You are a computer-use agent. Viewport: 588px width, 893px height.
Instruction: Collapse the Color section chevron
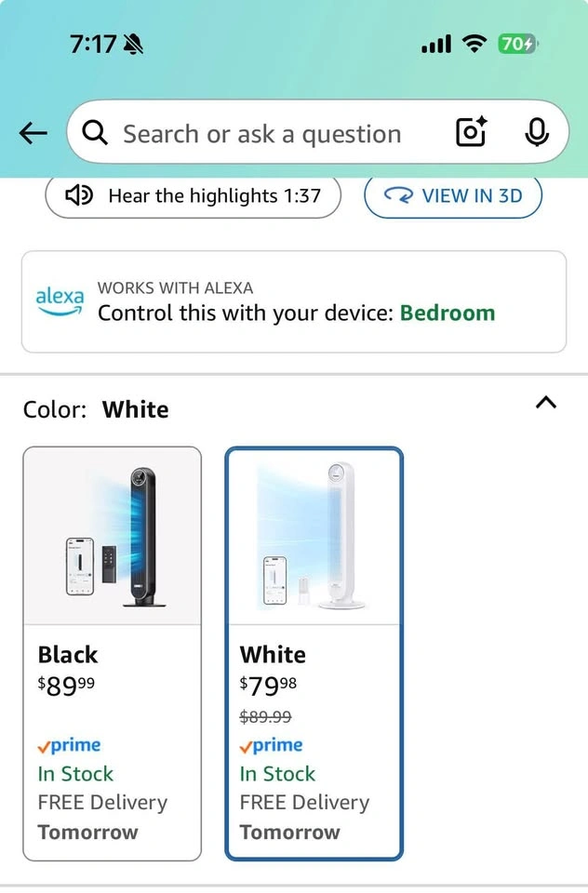[546, 403]
